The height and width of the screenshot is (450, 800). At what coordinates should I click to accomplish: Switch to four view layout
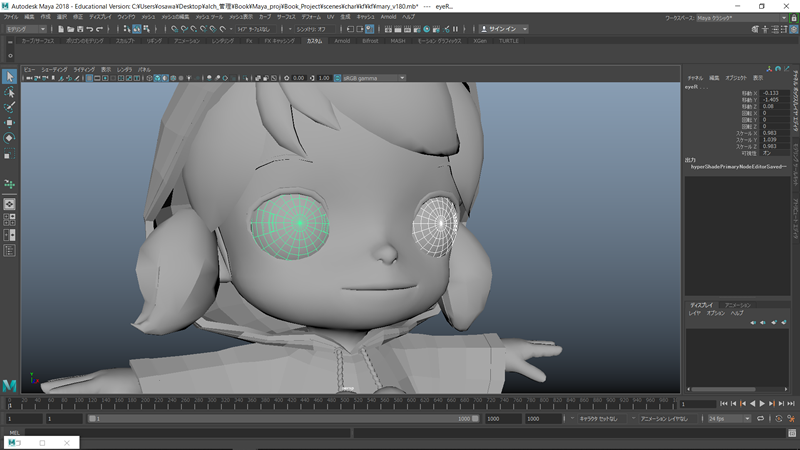click(9, 219)
